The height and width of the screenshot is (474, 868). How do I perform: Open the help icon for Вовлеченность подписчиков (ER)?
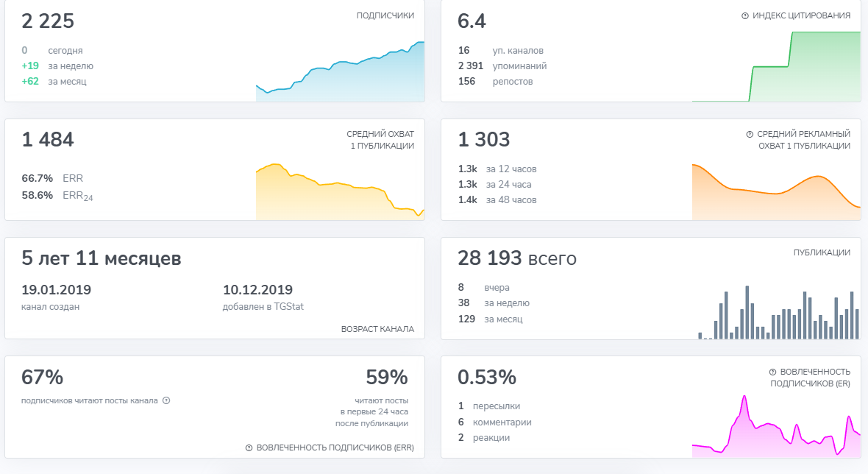[773, 372]
